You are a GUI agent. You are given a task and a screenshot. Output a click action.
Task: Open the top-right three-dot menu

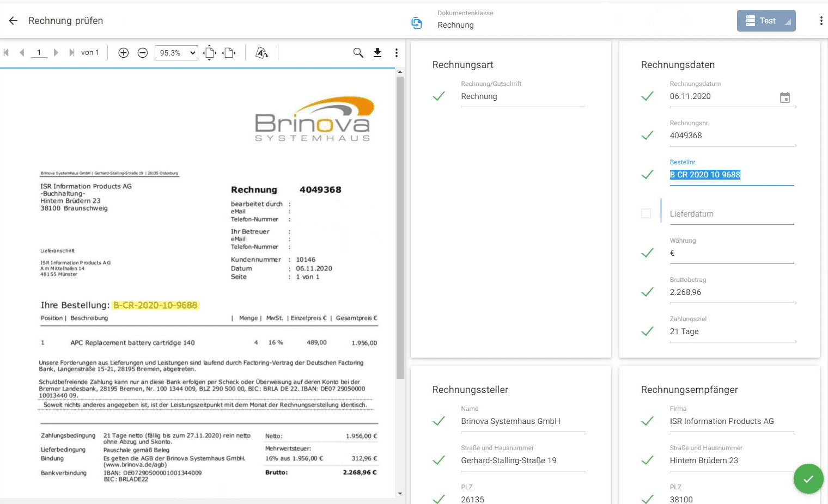(821, 20)
